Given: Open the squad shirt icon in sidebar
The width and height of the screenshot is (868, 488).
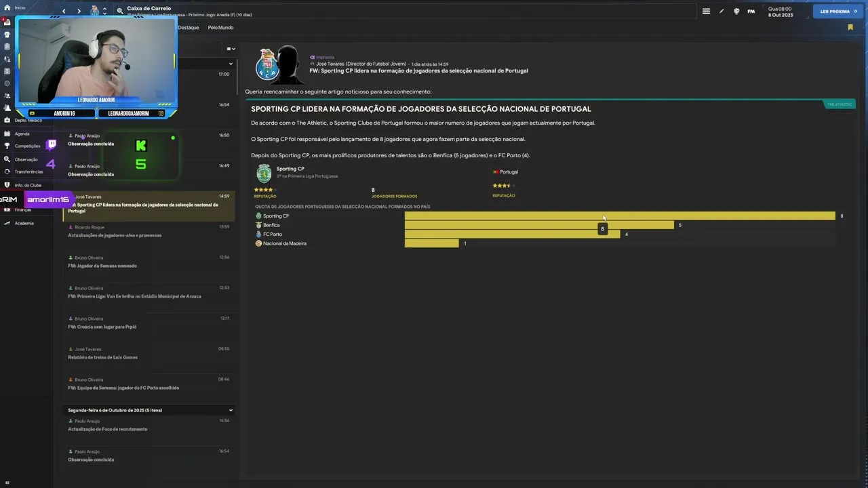Looking at the screenshot, I should (x=7, y=35).
